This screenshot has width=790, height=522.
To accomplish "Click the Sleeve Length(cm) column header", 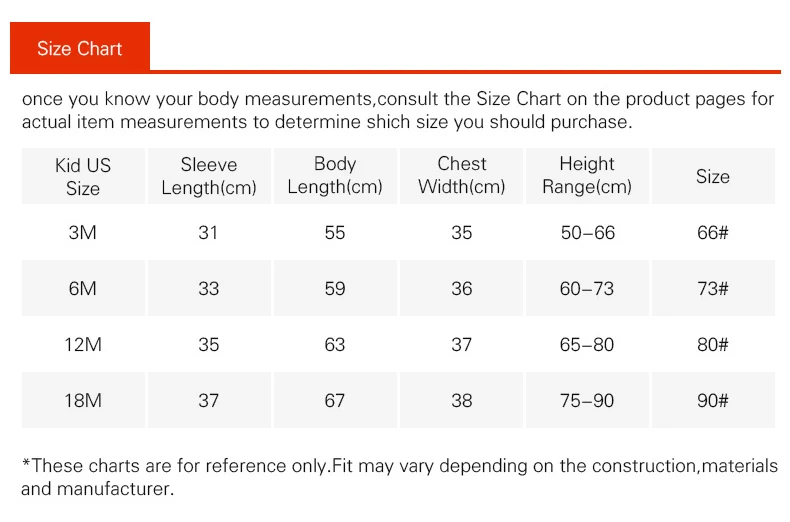I will (209, 176).
